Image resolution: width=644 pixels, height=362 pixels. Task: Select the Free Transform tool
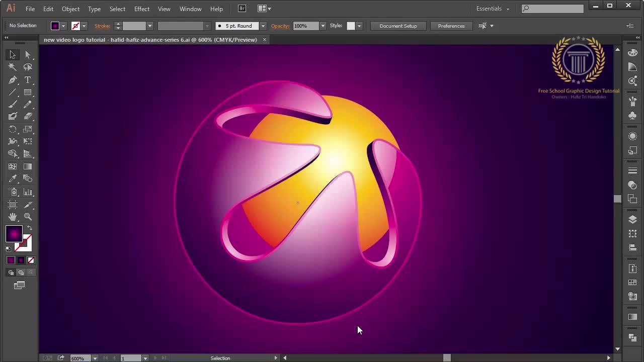[x=28, y=141]
